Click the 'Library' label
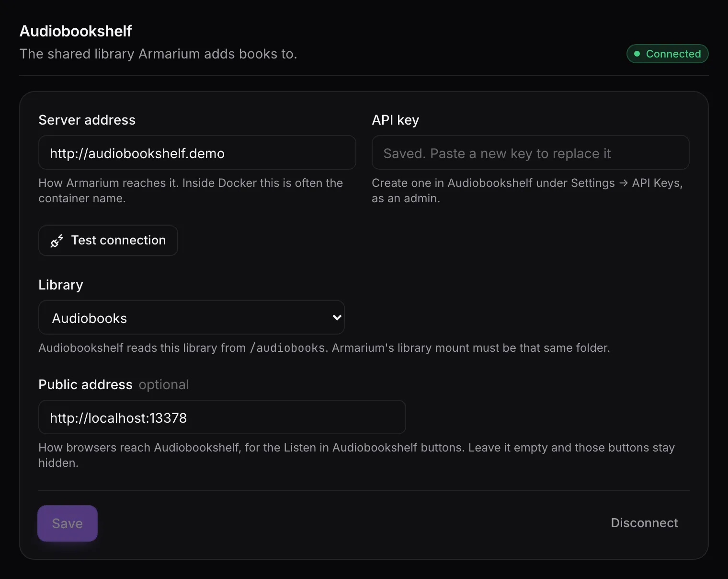 pyautogui.click(x=61, y=285)
